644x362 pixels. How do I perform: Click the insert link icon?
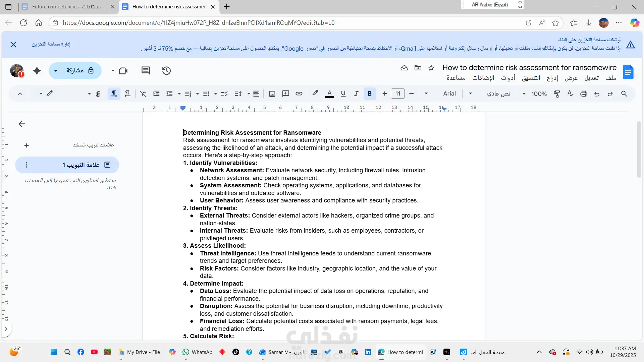click(299, 94)
